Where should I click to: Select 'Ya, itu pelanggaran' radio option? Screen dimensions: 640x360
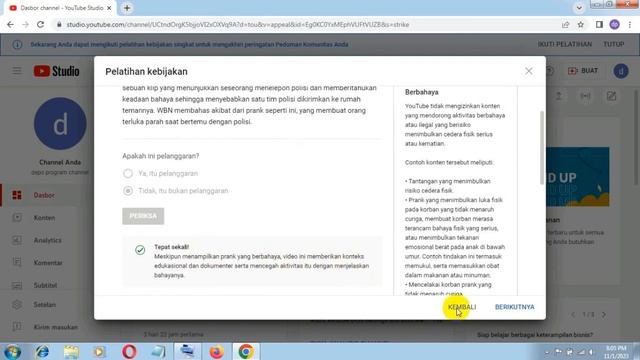[128, 173]
